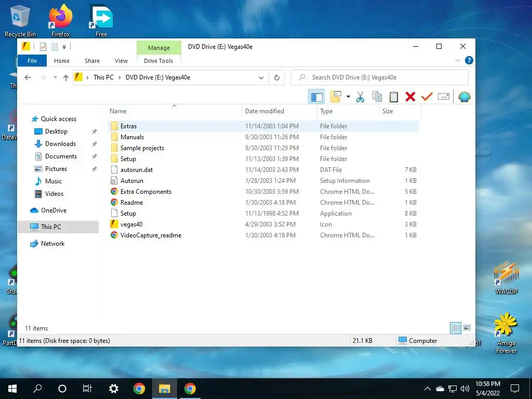The image size is (532, 399).
Task: Switch to the Home ribbon tab
Action: coord(62,61)
